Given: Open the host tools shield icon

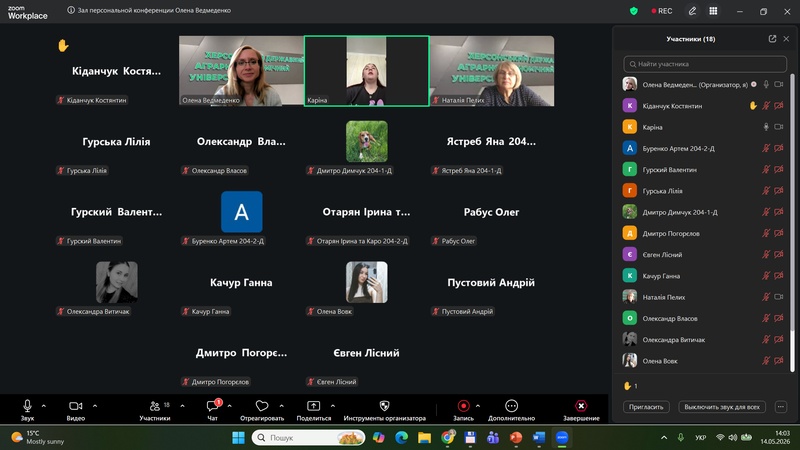Looking at the screenshot, I should 384,406.
